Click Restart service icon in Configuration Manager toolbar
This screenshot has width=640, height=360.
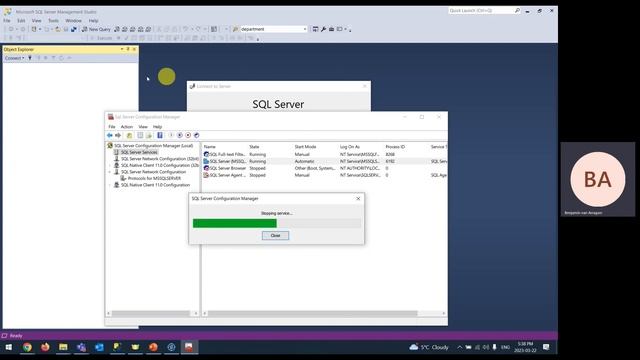[x=196, y=135]
